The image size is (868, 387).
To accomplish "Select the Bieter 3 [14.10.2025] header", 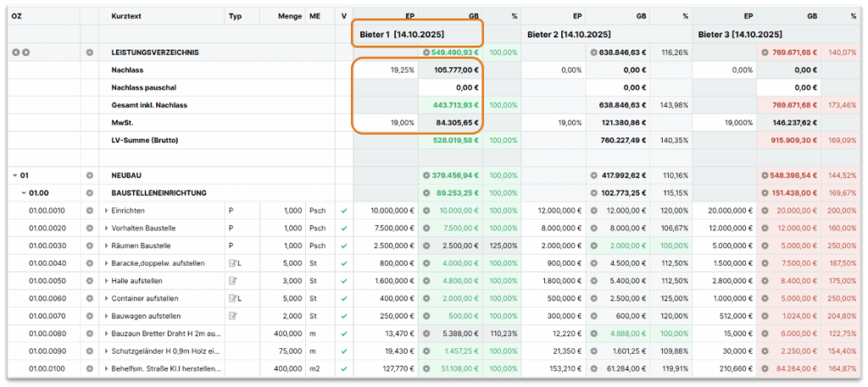I will [740, 35].
